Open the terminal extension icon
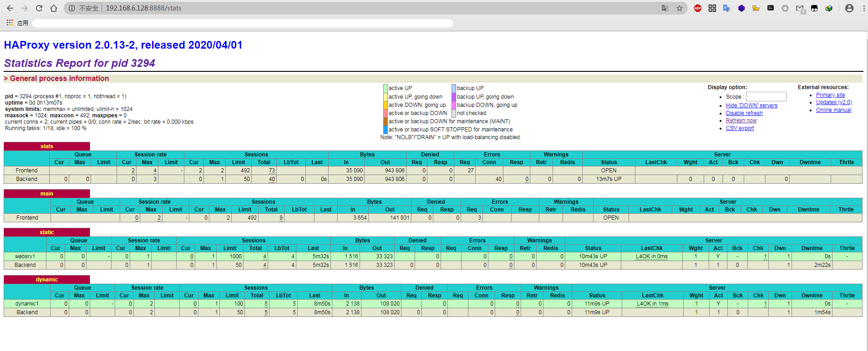Image resolution: width=868 pixels, height=351 pixels. coord(771,8)
